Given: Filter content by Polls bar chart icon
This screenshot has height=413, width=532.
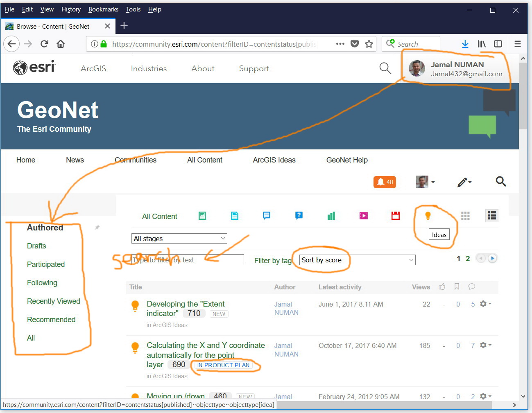Looking at the screenshot, I should pyautogui.click(x=331, y=216).
